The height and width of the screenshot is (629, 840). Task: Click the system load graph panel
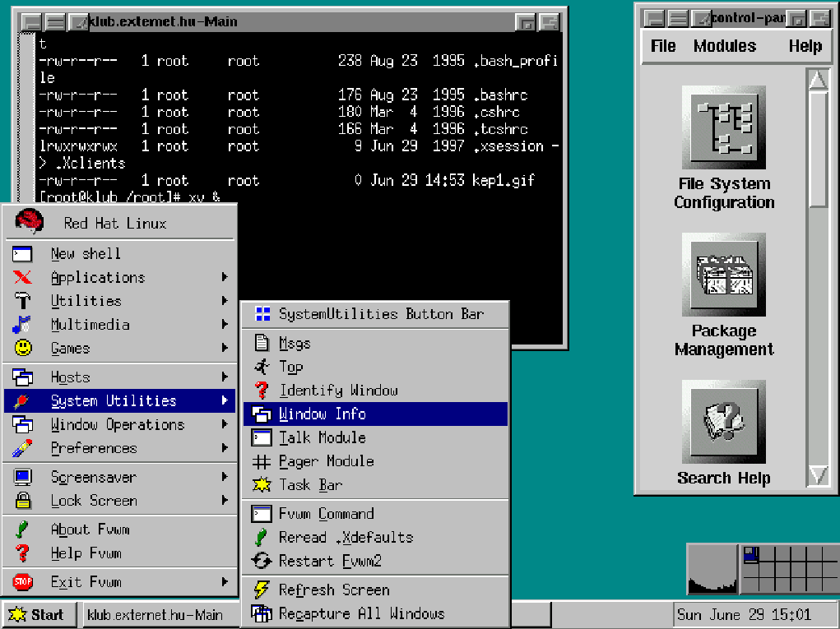pos(712,569)
